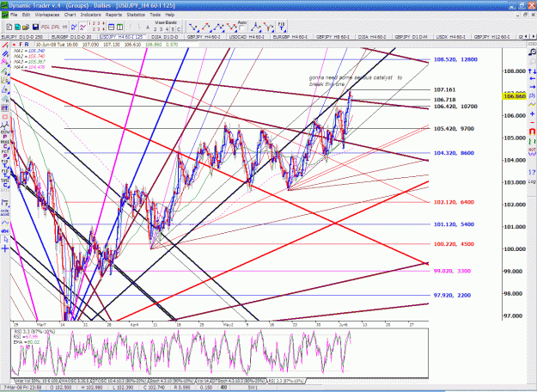Click the blue fork projection tool icon
Image resolution: width=537 pixels, height=392 pixels.
[255, 27]
